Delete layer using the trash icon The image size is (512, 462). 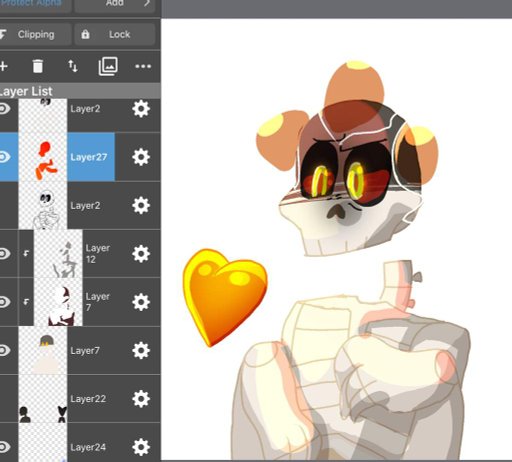click(38, 66)
